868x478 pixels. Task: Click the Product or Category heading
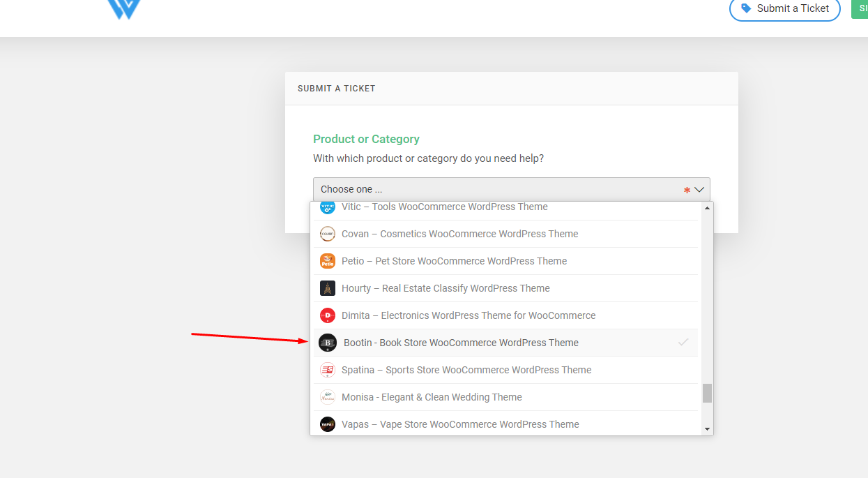pos(366,139)
